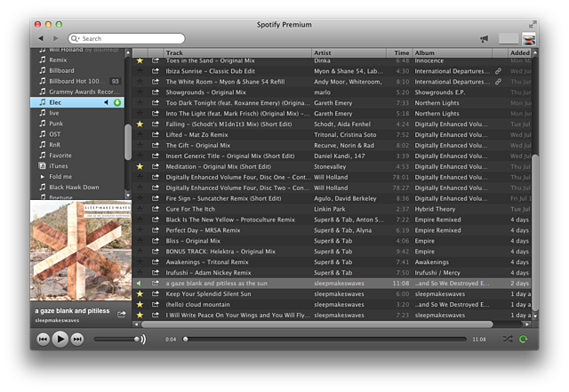
Task: Share the now playing track below the artwork
Action: 122,314
